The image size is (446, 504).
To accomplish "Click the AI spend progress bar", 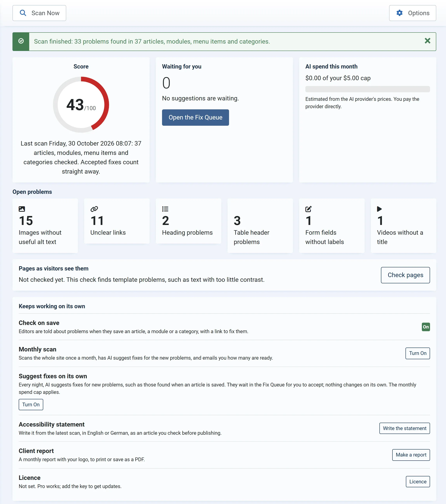I will (x=367, y=89).
